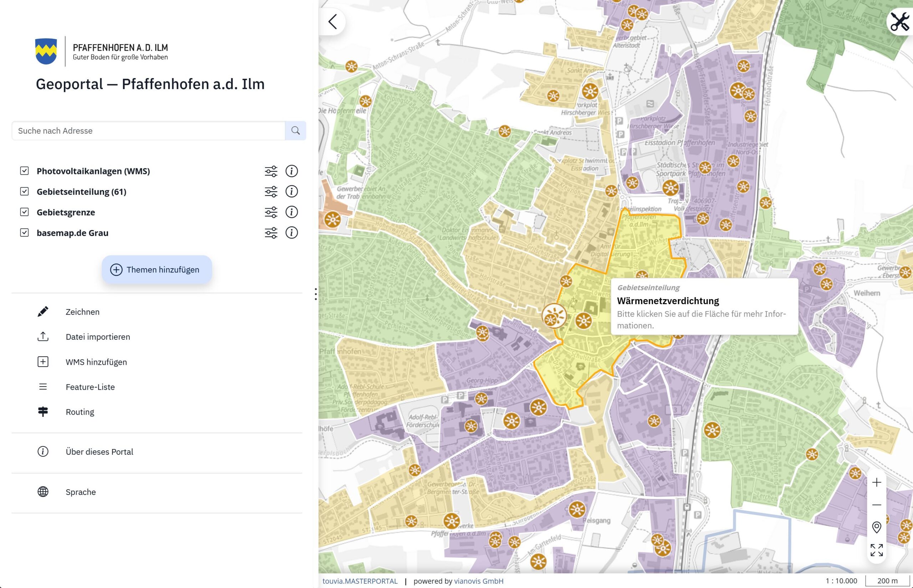Uncheck the Gebietsgrenze layer

23,212
